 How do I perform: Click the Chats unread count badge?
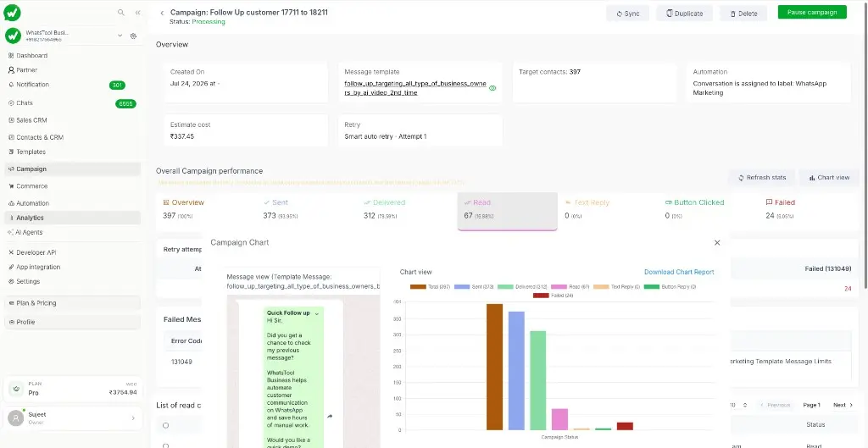click(125, 103)
